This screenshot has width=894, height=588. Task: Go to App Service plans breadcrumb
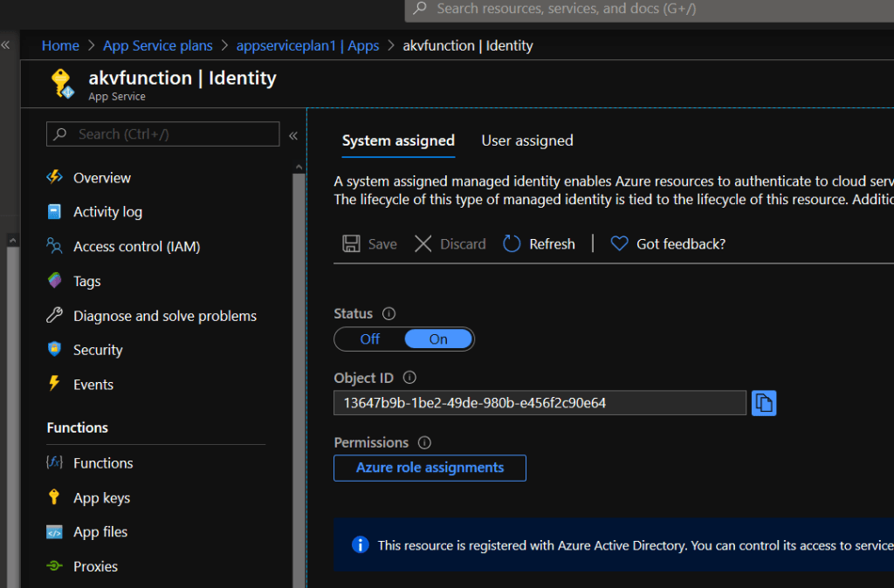point(157,45)
